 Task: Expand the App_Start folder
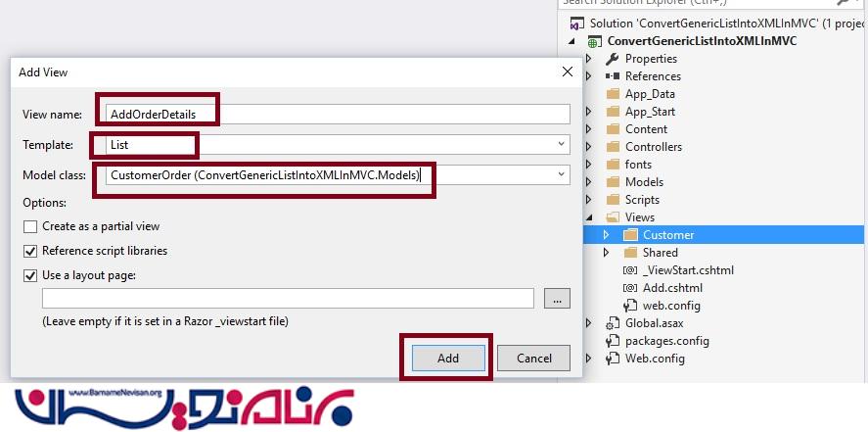(588, 112)
